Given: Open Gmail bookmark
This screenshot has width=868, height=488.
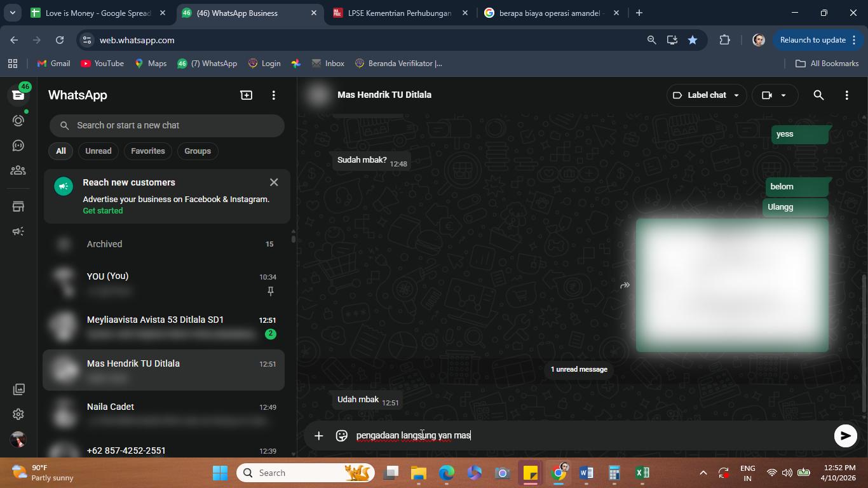Looking at the screenshot, I should [54, 64].
